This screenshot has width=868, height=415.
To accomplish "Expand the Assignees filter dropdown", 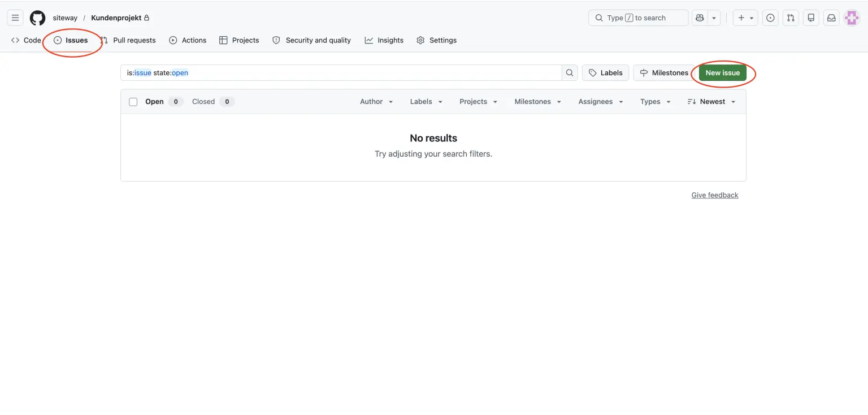I will tap(601, 102).
